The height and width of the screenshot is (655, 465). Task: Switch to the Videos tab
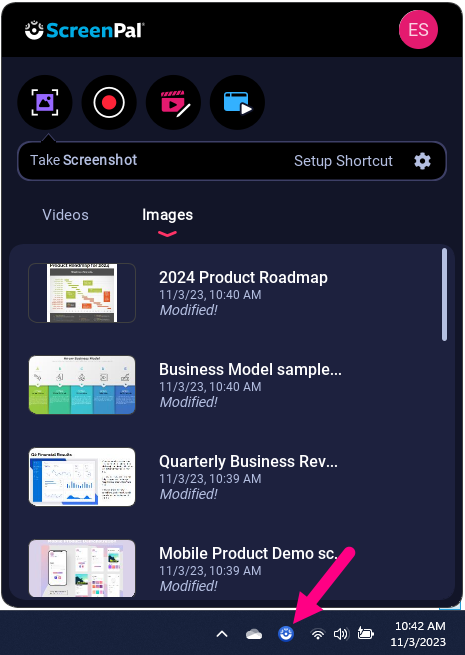click(66, 215)
